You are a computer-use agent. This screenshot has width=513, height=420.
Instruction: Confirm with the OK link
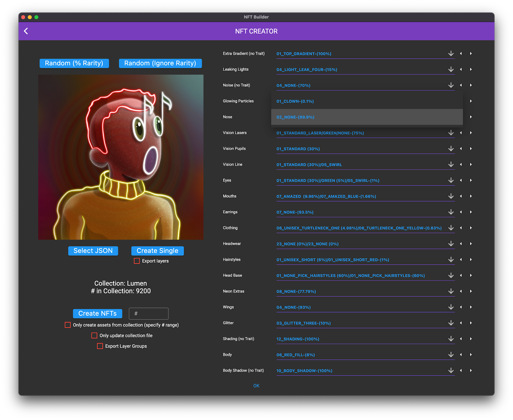click(x=256, y=386)
